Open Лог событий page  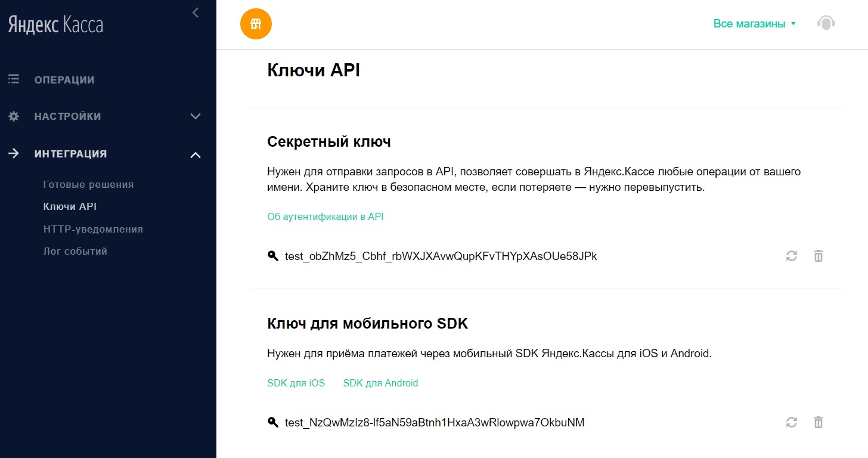75,251
